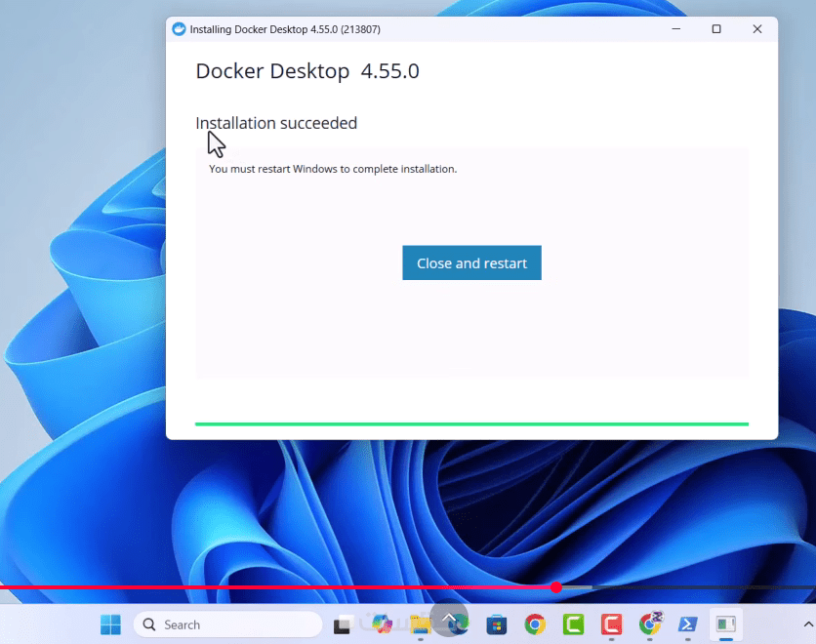This screenshot has height=644, width=816.
Task: Open the Windows Start menu
Action: (x=110, y=624)
